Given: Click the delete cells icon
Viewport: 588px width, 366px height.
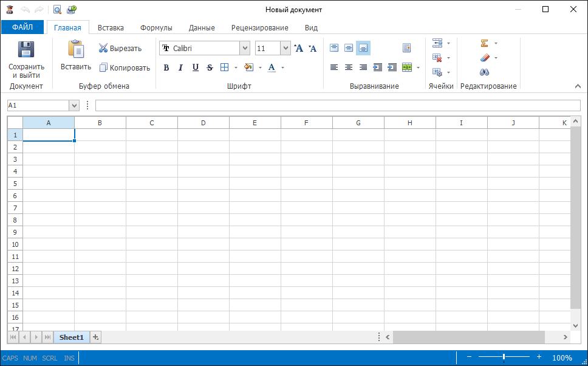Looking at the screenshot, I should pyautogui.click(x=437, y=57).
